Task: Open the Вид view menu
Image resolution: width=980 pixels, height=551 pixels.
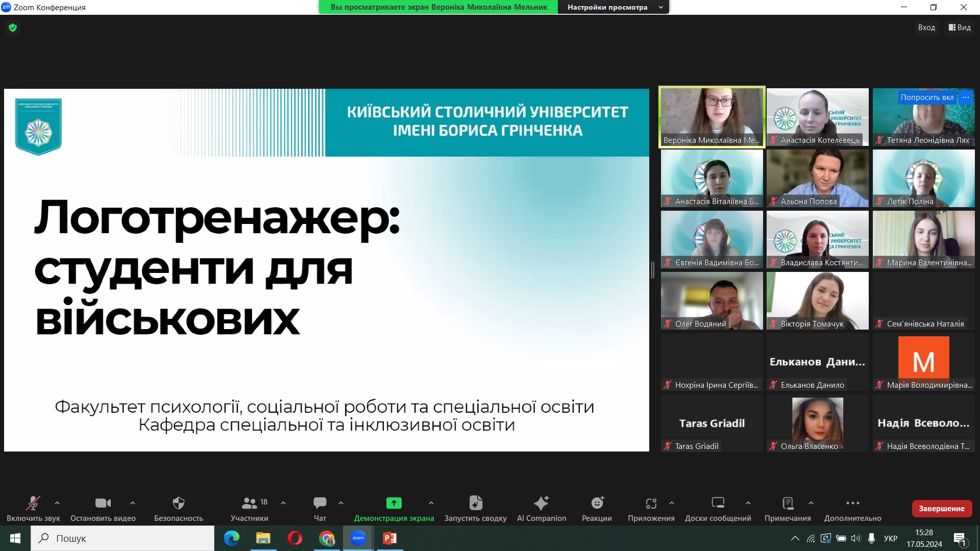Action: point(960,28)
